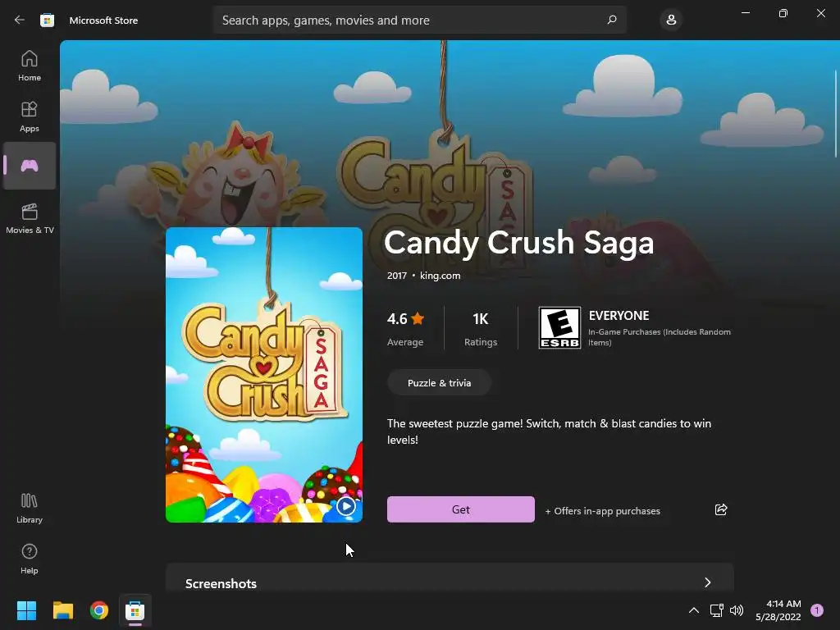Open the clock and date panel

tap(778, 610)
